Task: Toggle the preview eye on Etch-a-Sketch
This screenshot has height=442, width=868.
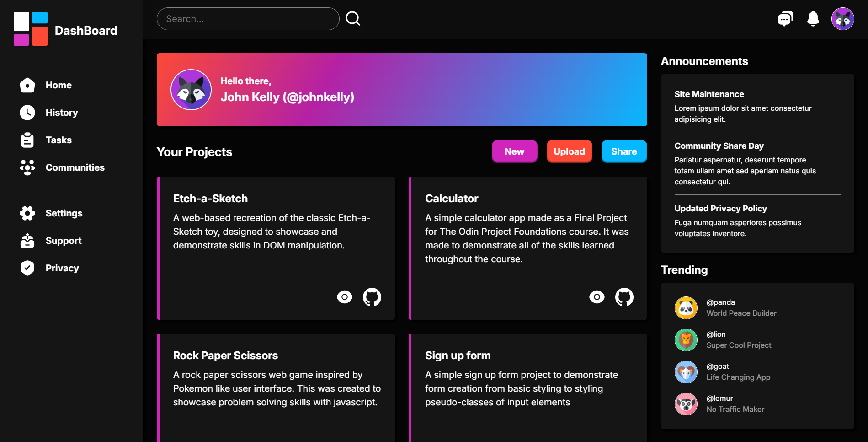Action: 344,297
